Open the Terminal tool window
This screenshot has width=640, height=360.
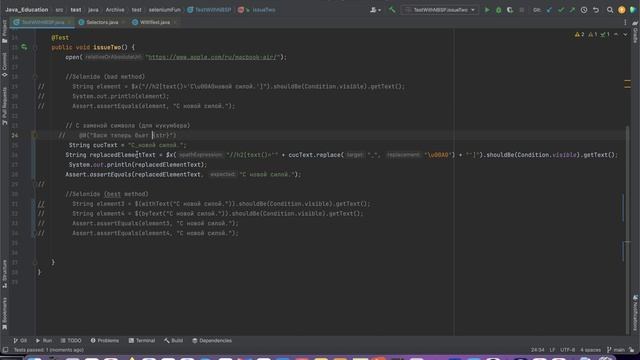[142, 340]
